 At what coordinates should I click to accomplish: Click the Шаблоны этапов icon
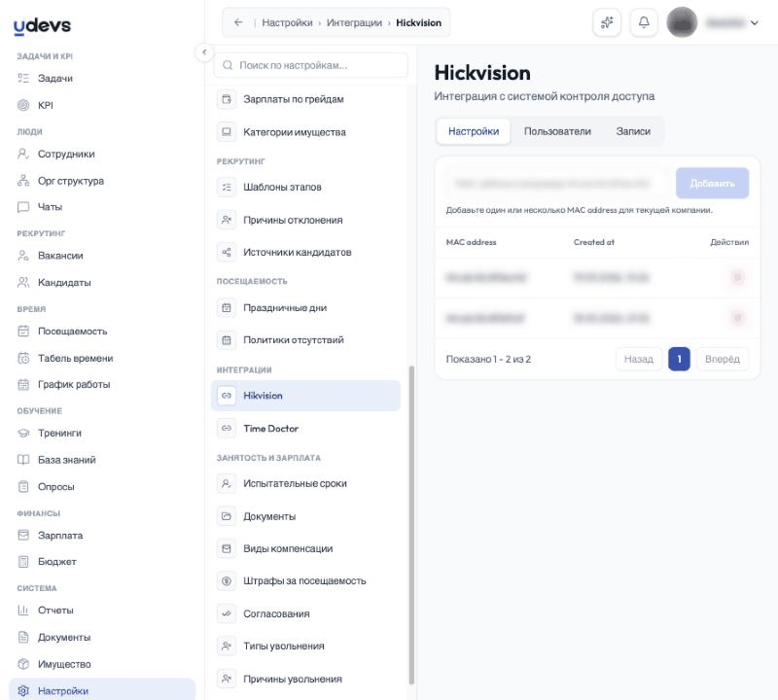point(227,187)
